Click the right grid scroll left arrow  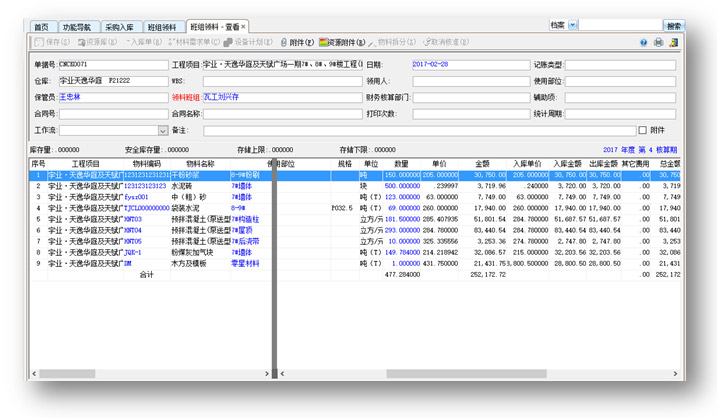[x=282, y=374]
